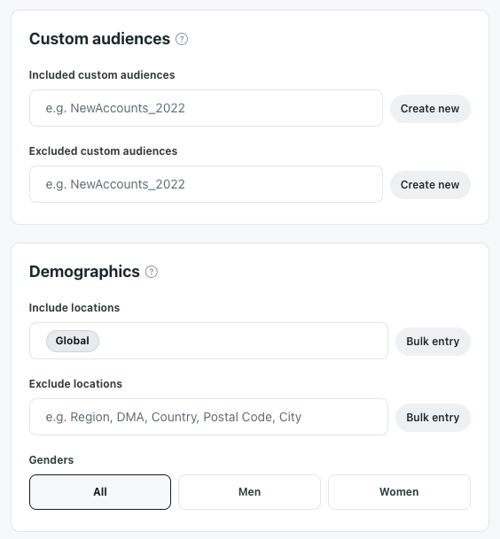The image size is (500, 539).
Task: Focus the Exclude locations input field
Action: (x=209, y=417)
